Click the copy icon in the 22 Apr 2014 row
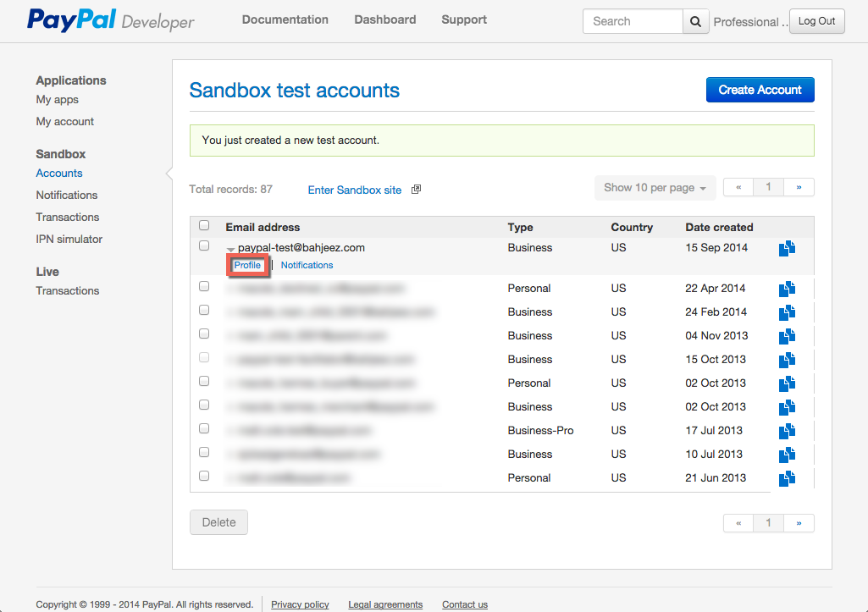Viewport: 868px width, 612px height. click(787, 289)
